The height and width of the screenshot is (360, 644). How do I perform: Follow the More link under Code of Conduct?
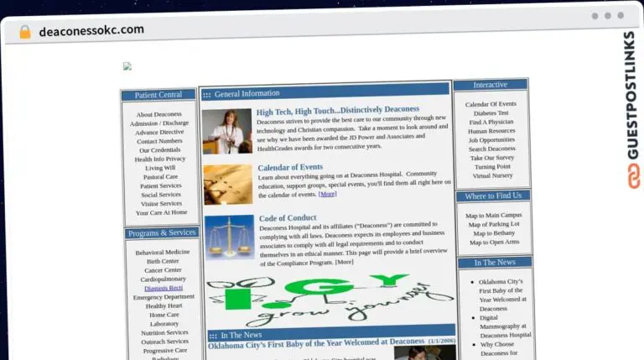(x=344, y=262)
